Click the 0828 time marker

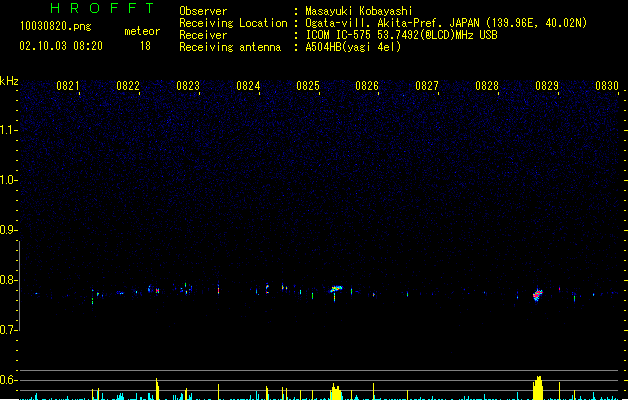tap(487, 86)
